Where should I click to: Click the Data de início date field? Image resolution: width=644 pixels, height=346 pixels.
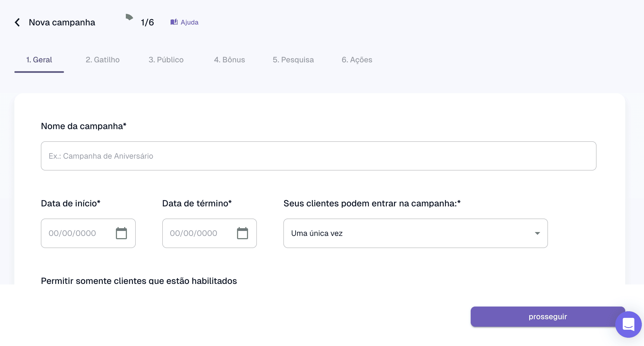pyautogui.click(x=77, y=233)
